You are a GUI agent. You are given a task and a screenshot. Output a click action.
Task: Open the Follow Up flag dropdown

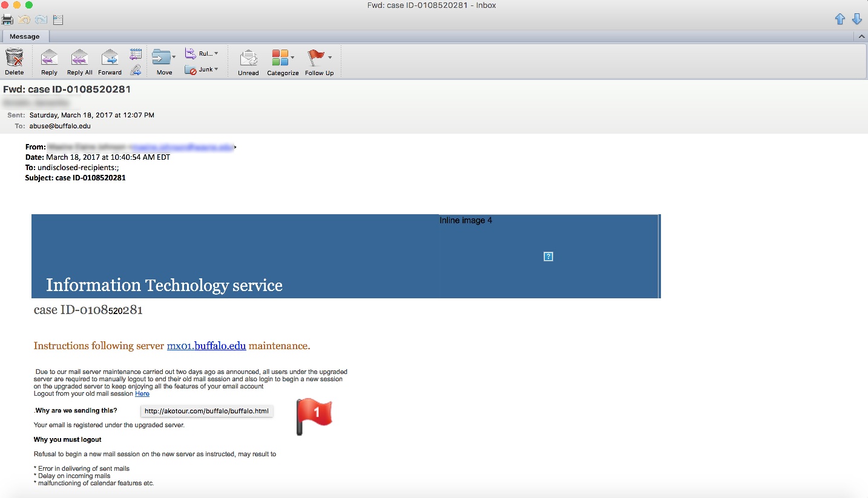[x=330, y=57]
